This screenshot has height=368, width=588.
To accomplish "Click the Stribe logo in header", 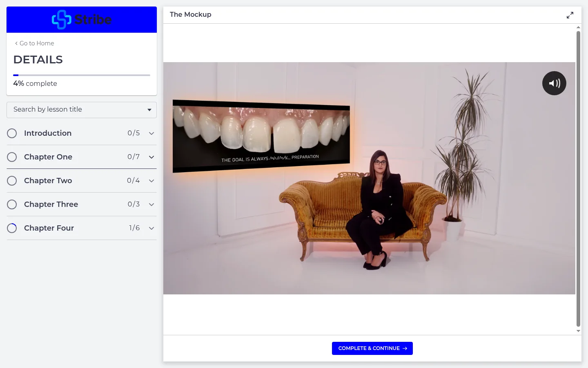I will coord(82,19).
